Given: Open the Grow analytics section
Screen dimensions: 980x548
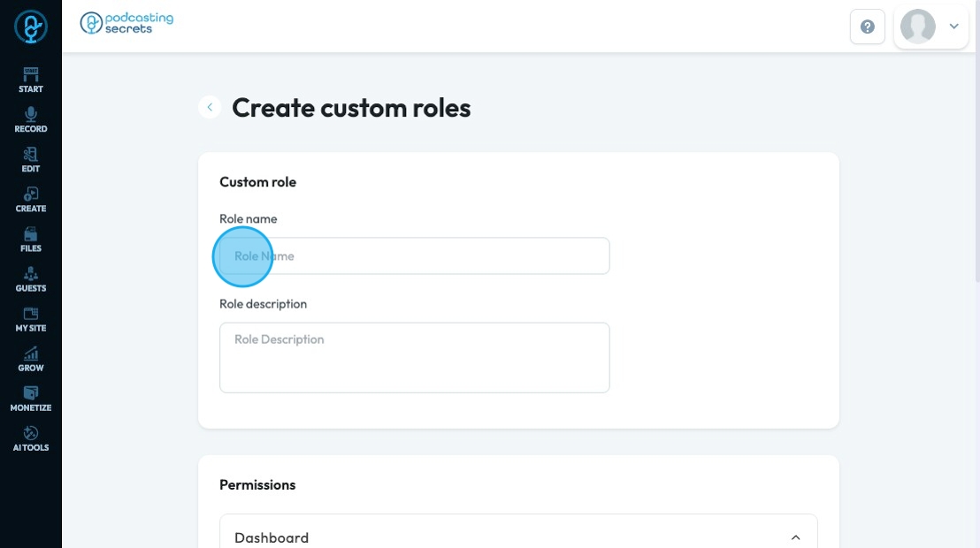Looking at the screenshot, I should pyautogui.click(x=31, y=359).
